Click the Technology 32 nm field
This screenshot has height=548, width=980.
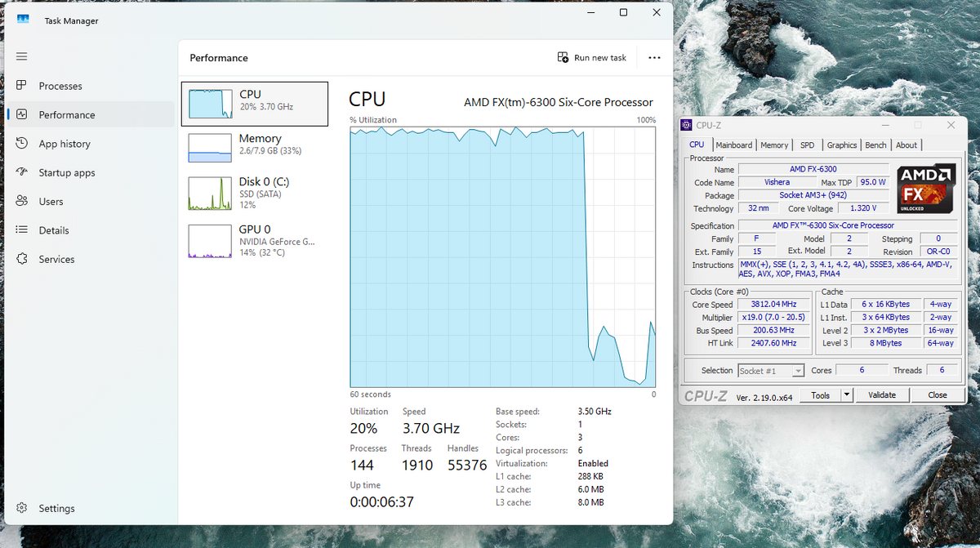click(759, 208)
